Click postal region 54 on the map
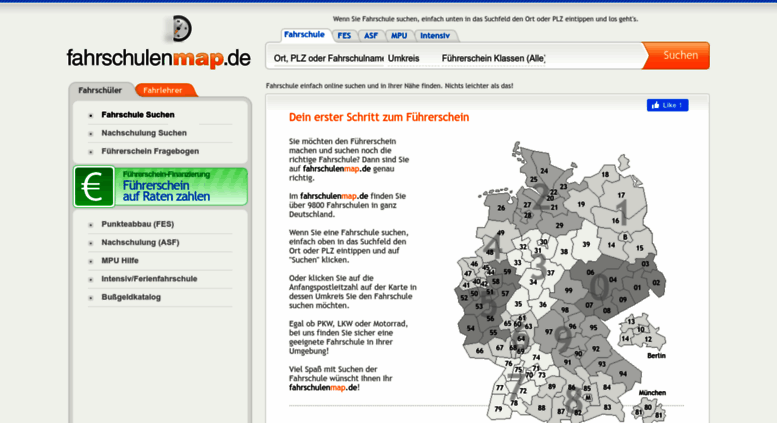 [x=470, y=328]
